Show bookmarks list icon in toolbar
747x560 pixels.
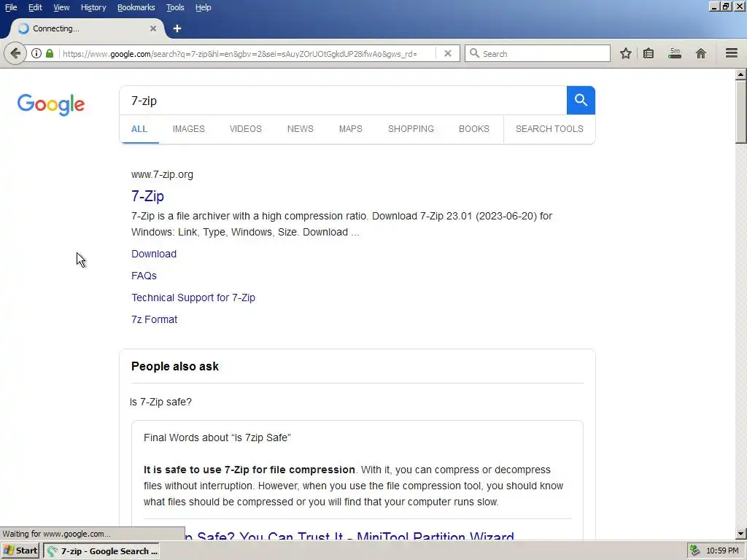[x=649, y=53]
